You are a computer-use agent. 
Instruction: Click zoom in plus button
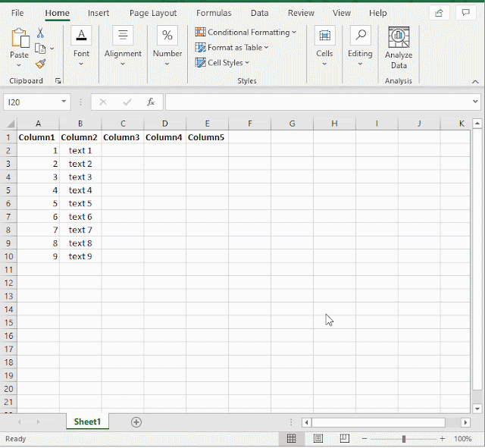[443, 439]
